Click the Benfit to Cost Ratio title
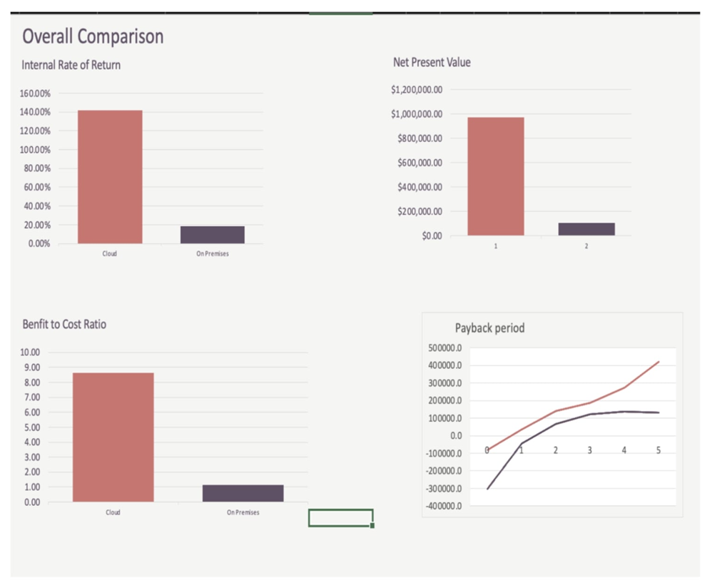The width and height of the screenshot is (712, 588). tap(64, 324)
